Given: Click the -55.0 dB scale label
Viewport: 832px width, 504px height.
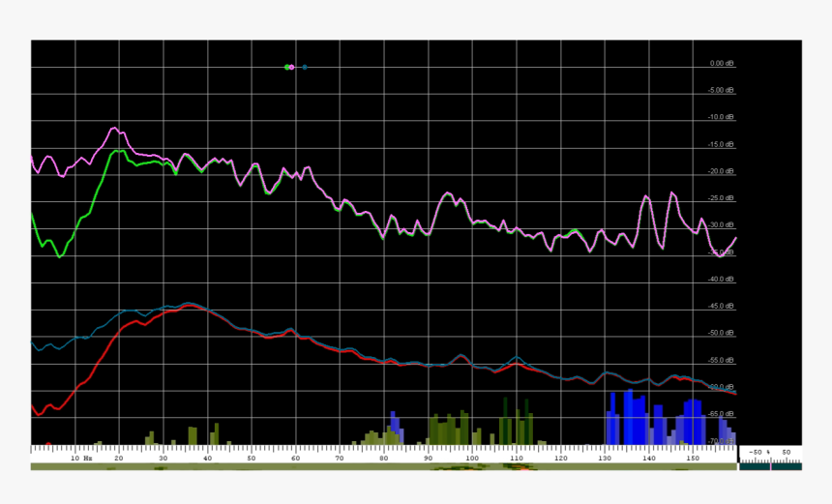Looking at the screenshot, I should point(721,360).
